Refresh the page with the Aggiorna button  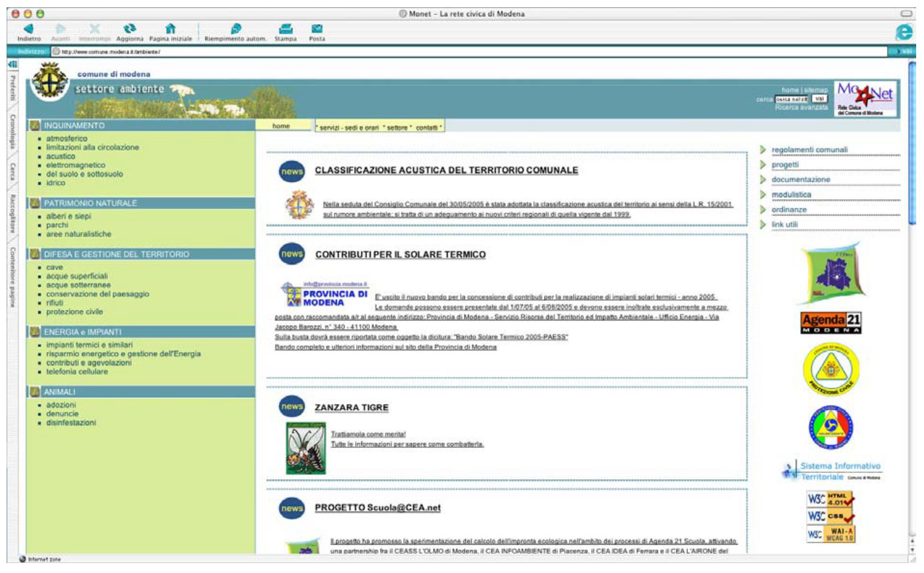(x=130, y=33)
